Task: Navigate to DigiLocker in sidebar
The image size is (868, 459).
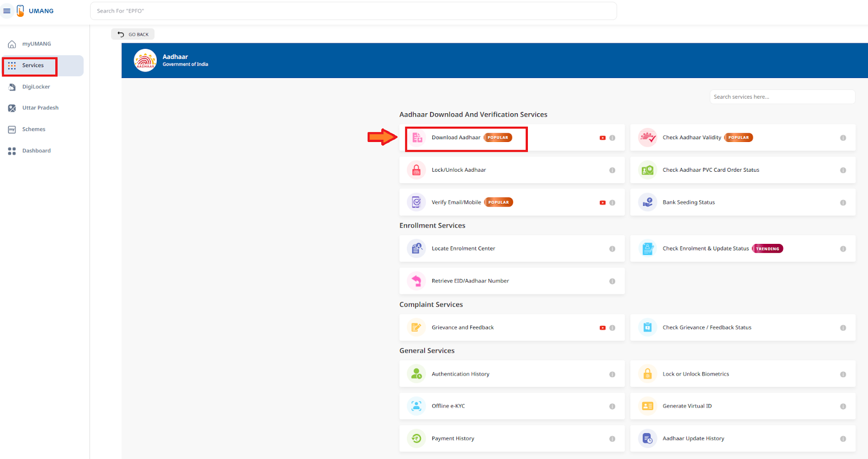Action: pos(36,87)
